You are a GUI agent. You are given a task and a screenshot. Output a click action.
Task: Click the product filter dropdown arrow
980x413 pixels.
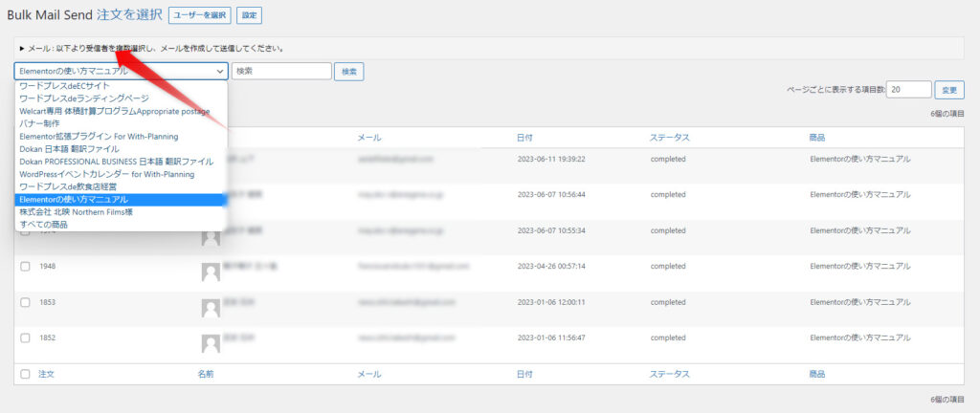point(220,72)
